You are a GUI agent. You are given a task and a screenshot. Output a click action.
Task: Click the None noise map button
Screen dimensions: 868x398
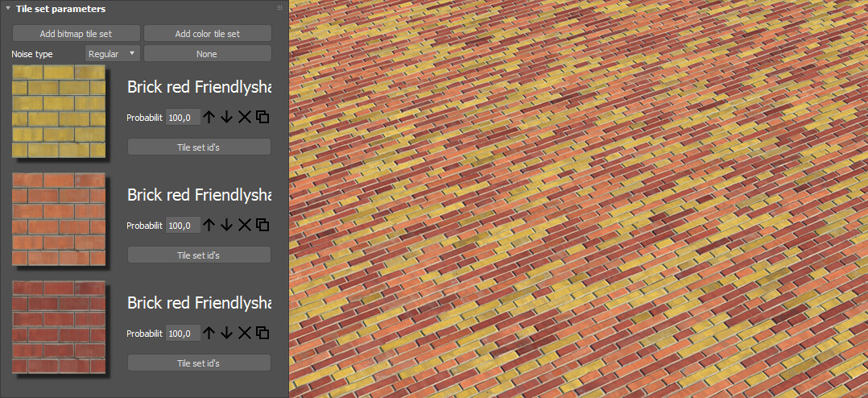point(208,54)
